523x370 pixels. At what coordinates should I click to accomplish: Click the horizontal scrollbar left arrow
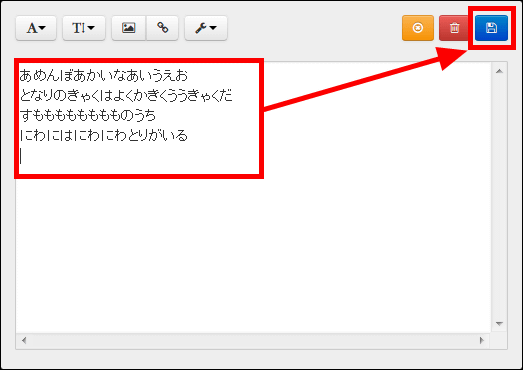coord(24,340)
